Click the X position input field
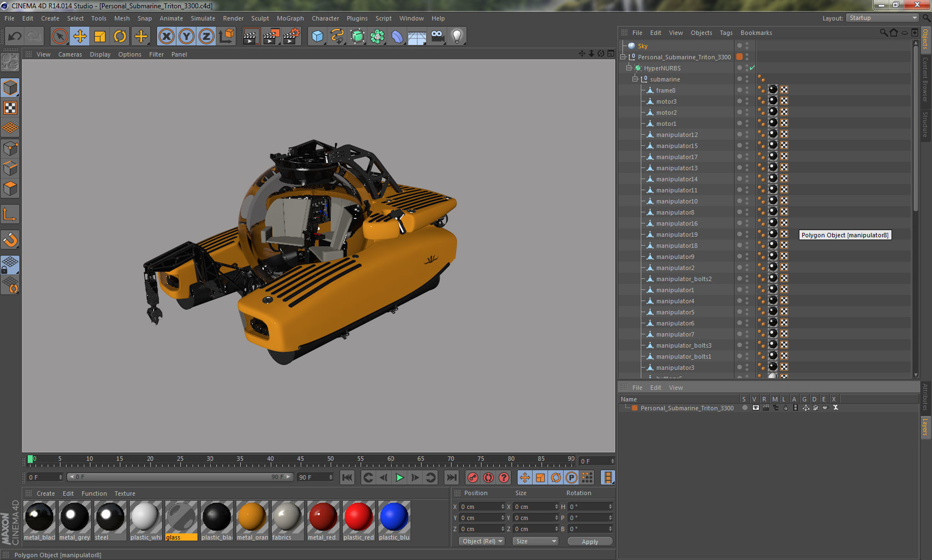 click(482, 507)
